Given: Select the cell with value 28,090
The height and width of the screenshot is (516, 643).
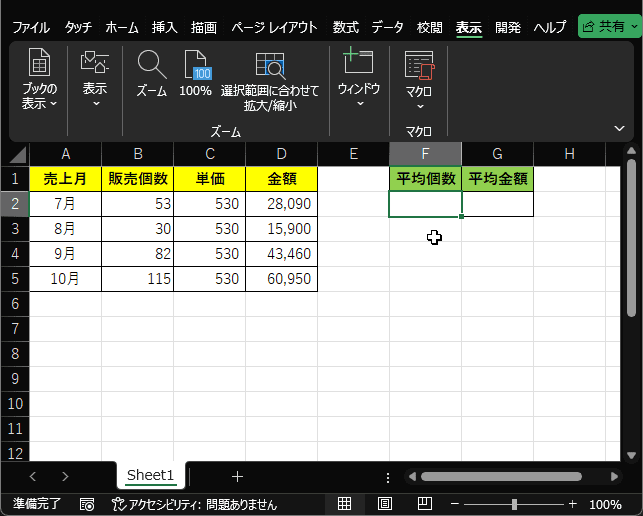Looking at the screenshot, I should (x=282, y=204).
